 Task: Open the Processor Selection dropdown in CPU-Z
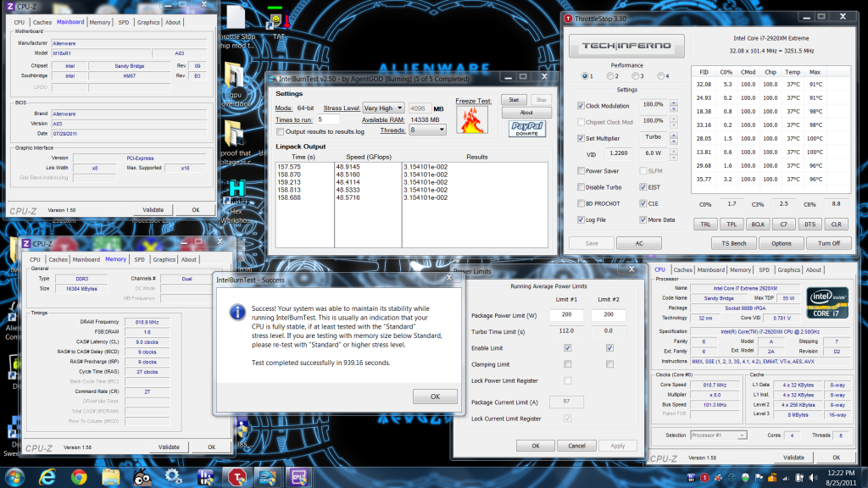(x=719, y=435)
